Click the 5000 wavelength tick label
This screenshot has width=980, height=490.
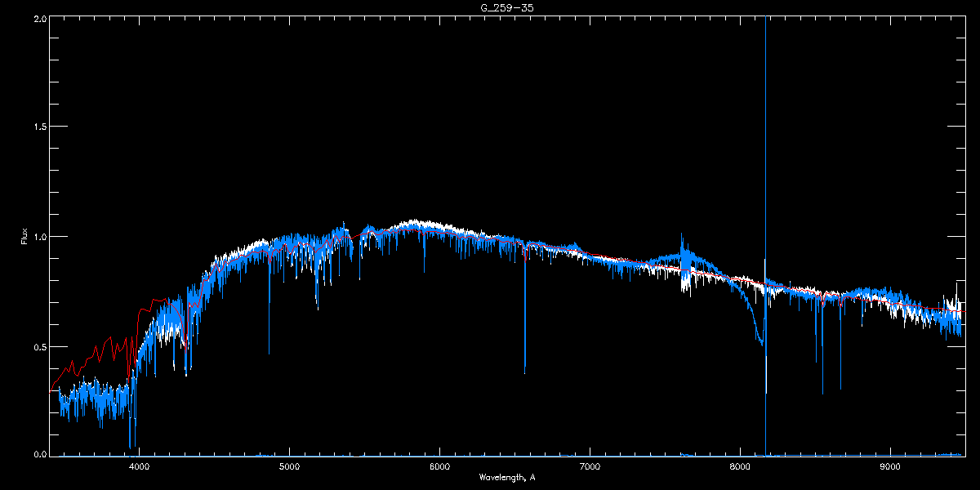289,467
